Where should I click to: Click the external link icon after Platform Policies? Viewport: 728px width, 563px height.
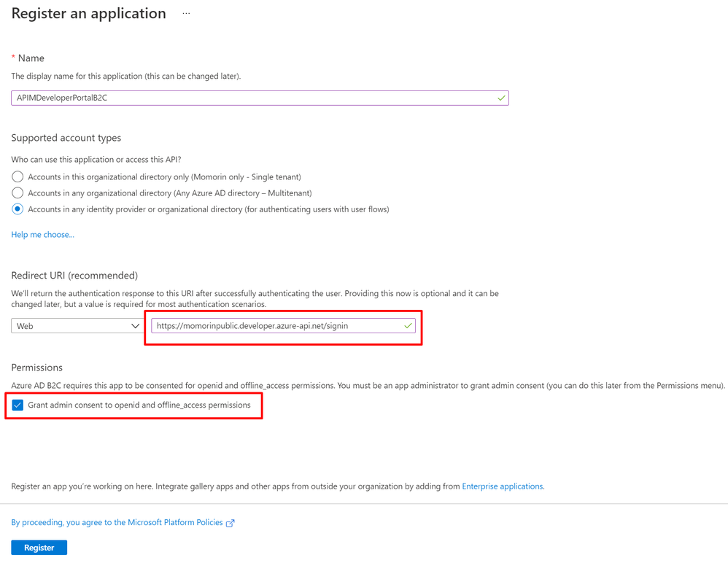point(231,523)
